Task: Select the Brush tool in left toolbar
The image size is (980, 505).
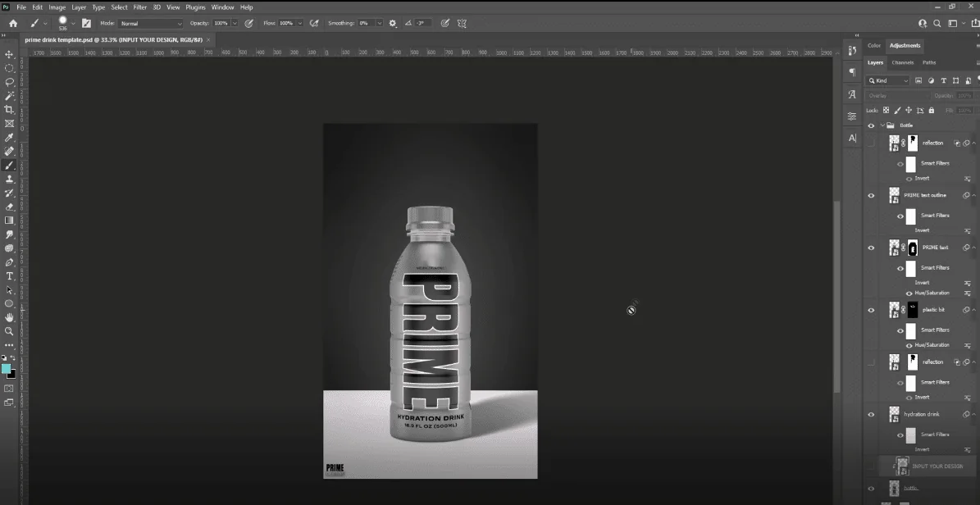Action: [x=9, y=165]
